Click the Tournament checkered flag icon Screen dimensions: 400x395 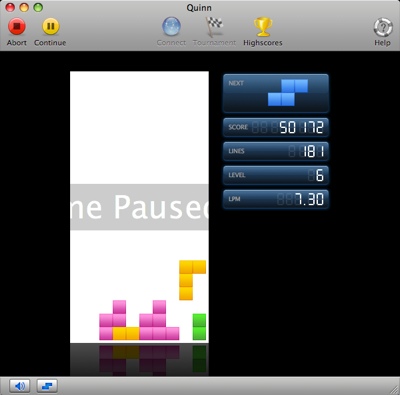coord(214,26)
